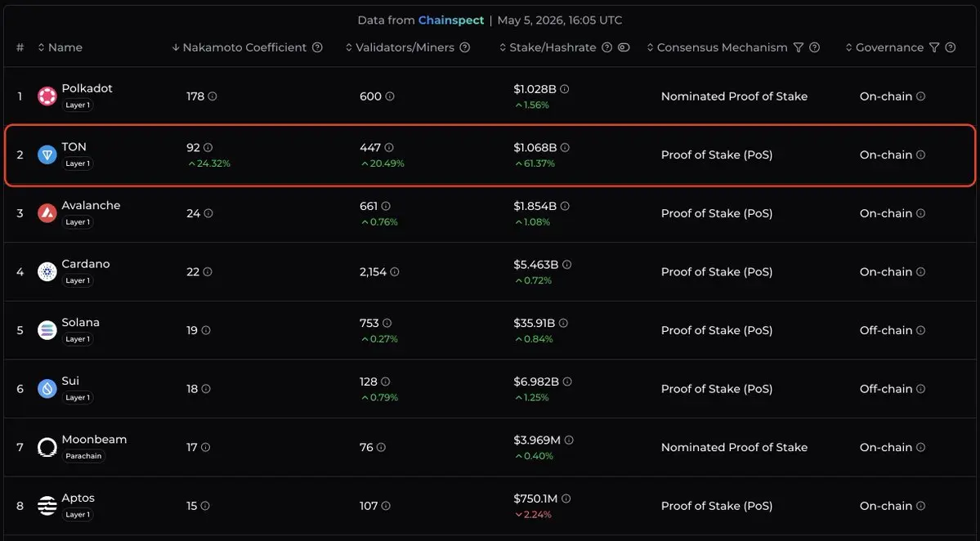Show info for Avalanche coefficient 24

pos(208,213)
